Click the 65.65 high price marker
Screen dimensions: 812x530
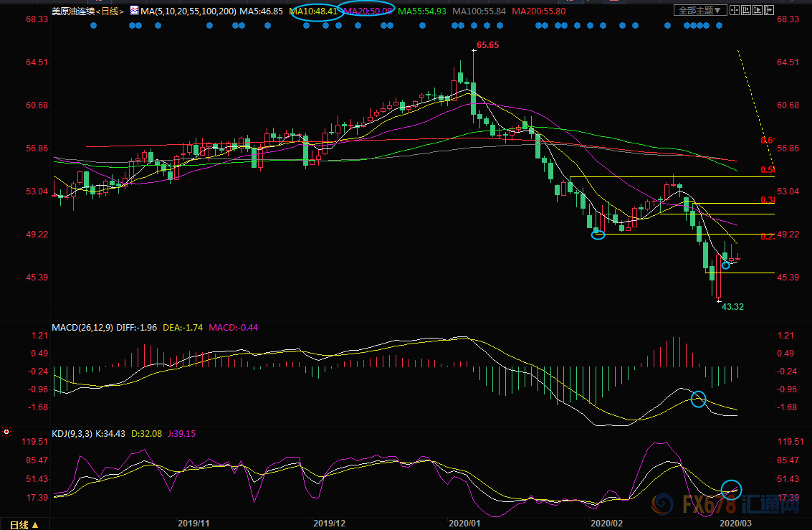pyautogui.click(x=487, y=45)
